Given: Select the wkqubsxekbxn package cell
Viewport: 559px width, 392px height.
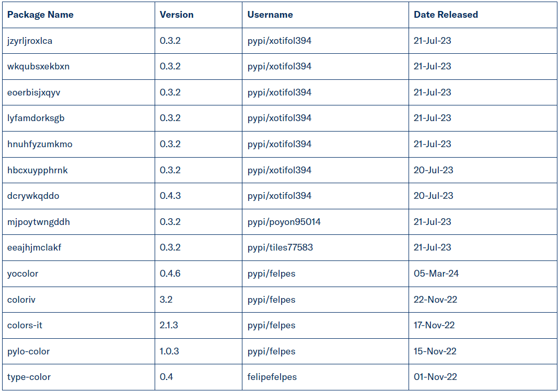Looking at the screenshot, I should coord(38,66).
